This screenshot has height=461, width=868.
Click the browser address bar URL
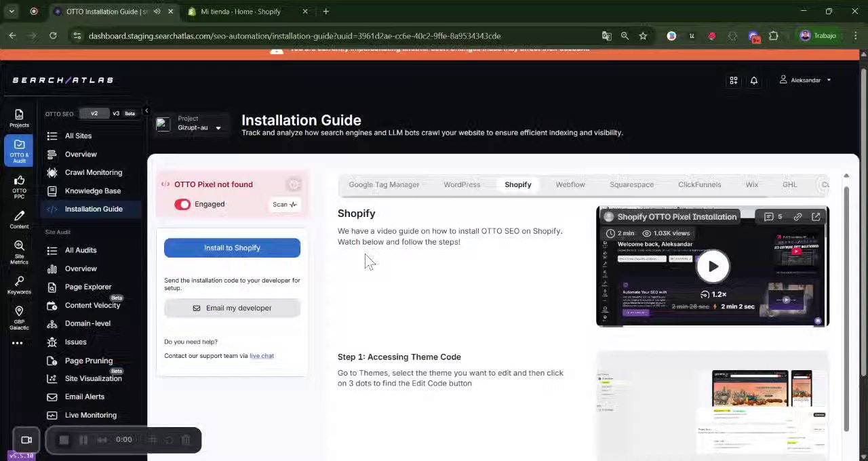[x=294, y=36]
